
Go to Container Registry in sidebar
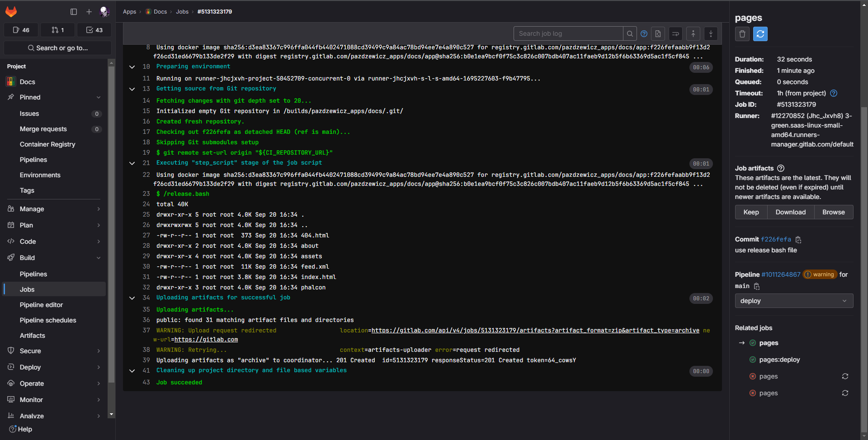[47, 144]
